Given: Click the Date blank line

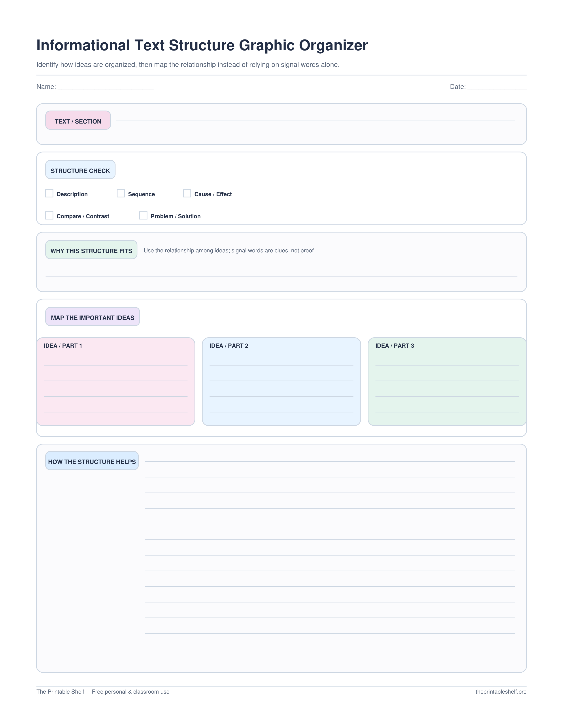Looking at the screenshot, I should (x=497, y=87).
